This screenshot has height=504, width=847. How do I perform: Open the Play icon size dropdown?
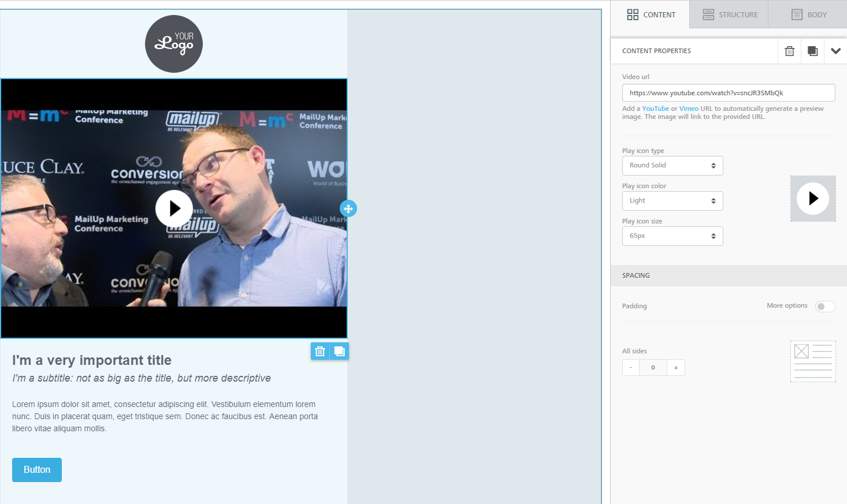pos(673,236)
